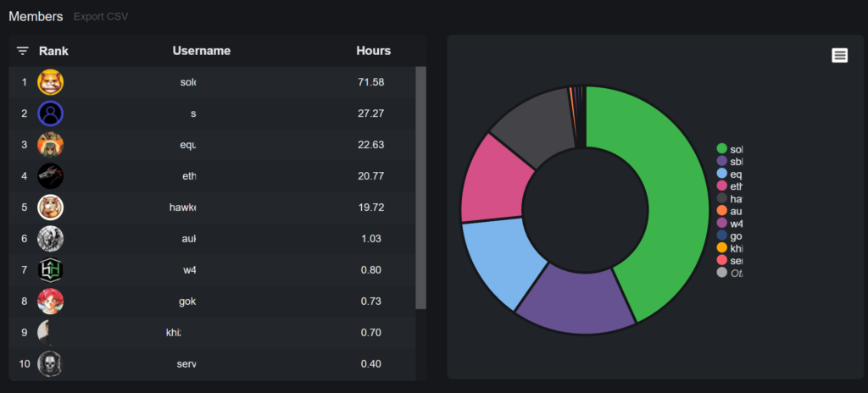Open the chart context menu hamburger icon
This screenshot has width=868, height=393.
click(x=839, y=55)
